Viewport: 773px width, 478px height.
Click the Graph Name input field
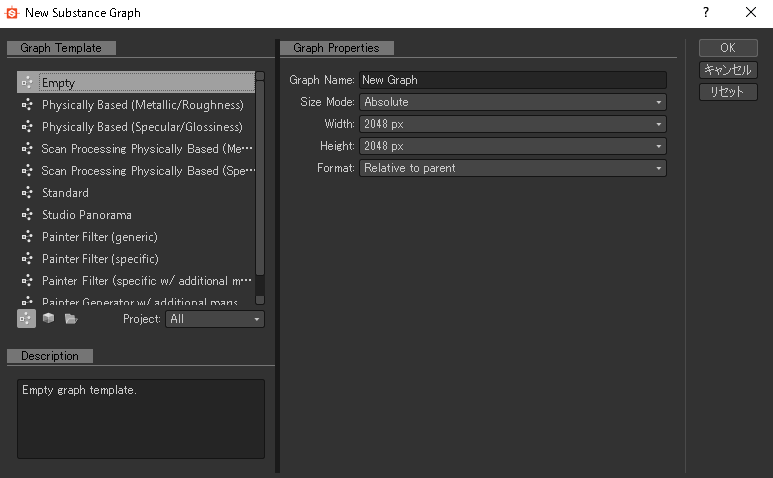pyautogui.click(x=513, y=80)
